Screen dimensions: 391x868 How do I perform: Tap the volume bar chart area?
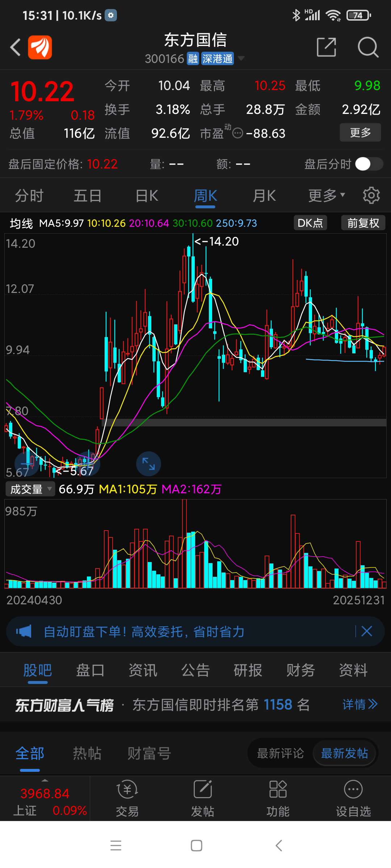195,544
